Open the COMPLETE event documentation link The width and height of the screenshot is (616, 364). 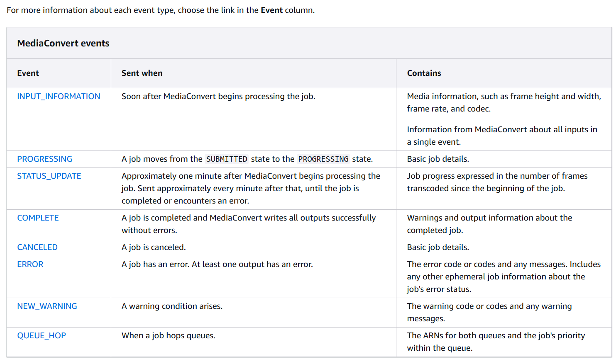click(x=38, y=218)
